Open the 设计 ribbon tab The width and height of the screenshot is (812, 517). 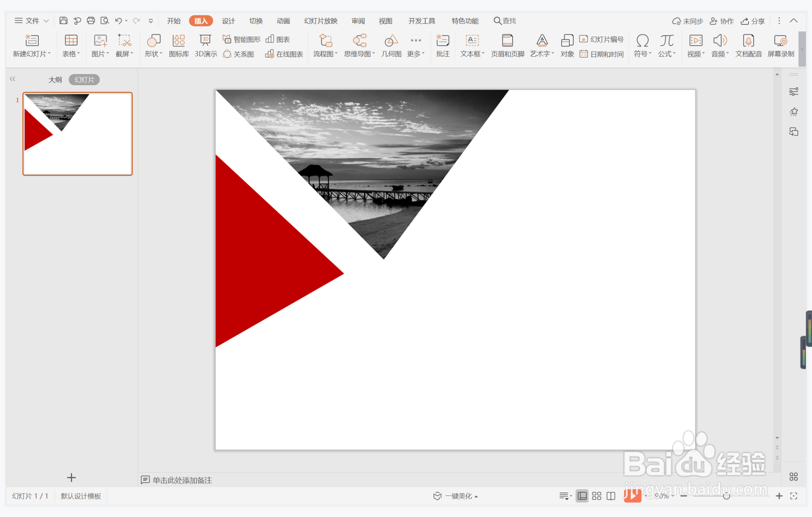click(x=228, y=21)
